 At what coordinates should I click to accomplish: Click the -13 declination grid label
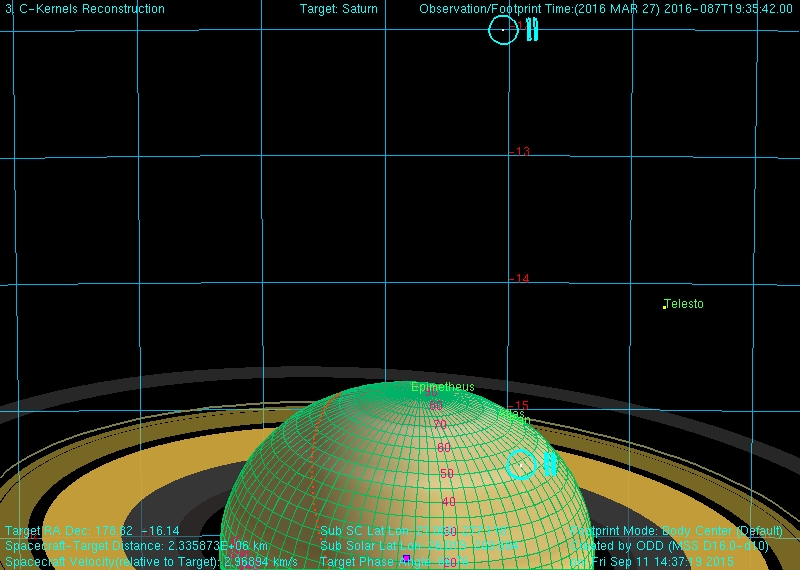click(x=520, y=152)
